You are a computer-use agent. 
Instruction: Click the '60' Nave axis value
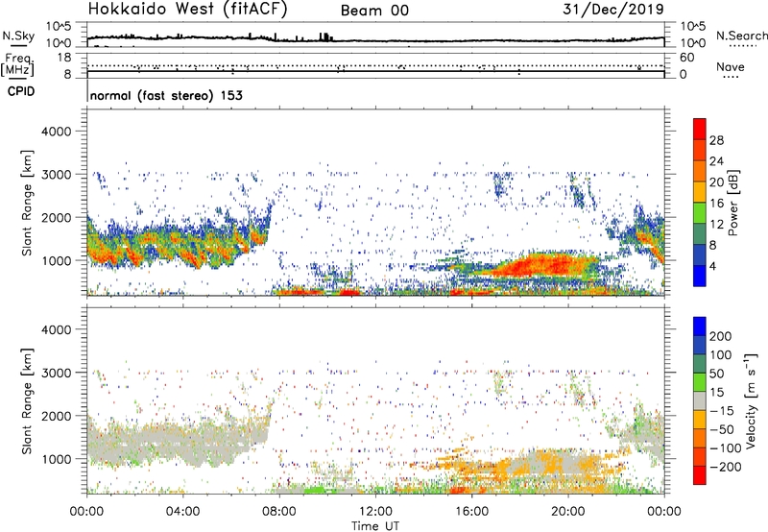686,58
